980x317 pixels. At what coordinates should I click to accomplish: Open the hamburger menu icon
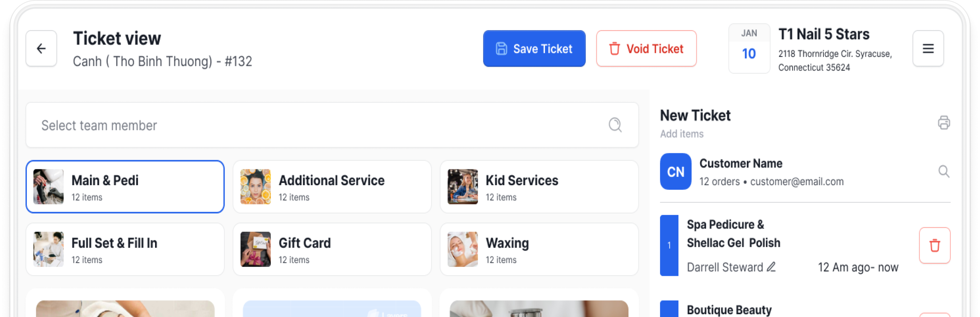[928, 49]
